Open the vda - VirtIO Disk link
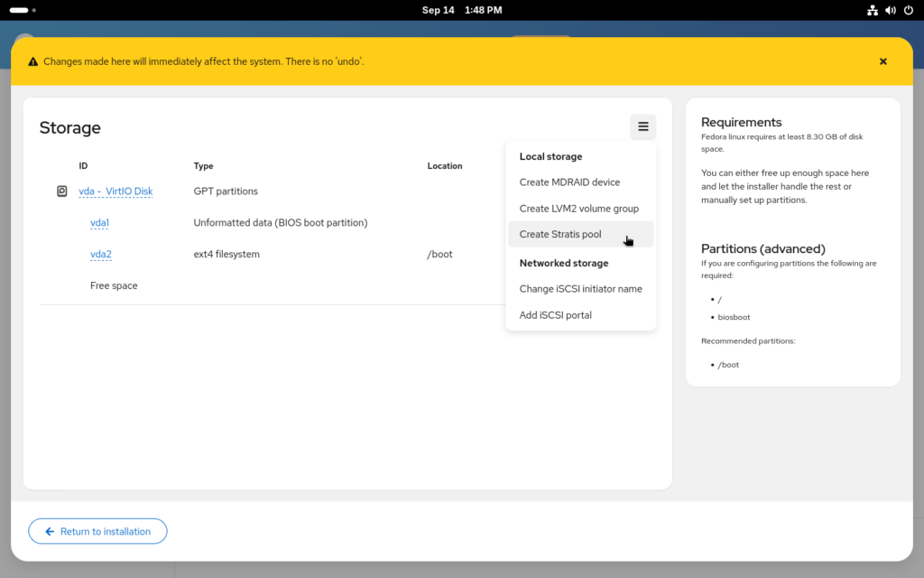This screenshot has height=578, width=924. tap(115, 191)
